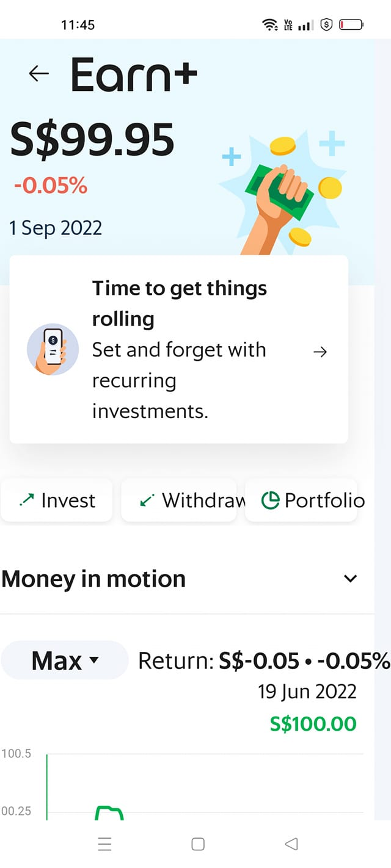The width and height of the screenshot is (391, 868).
Task: Tap the Invest button
Action: 57,500
